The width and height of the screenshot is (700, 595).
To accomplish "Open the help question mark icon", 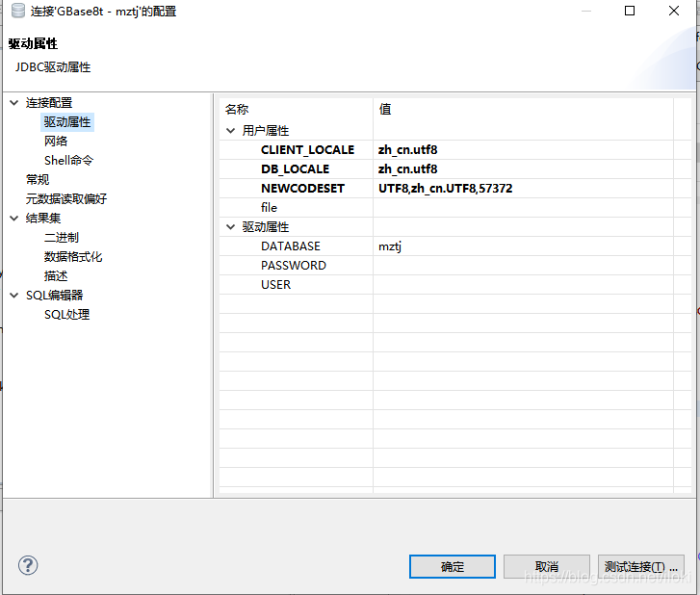I will click(28, 565).
